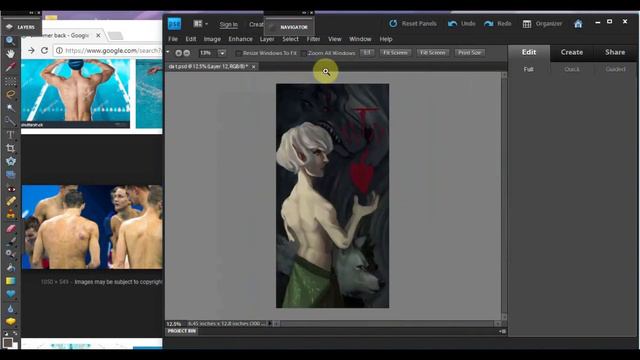The height and width of the screenshot is (360, 640).
Task: Open the zoom percentage dropdown arrow
Action: (x=222, y=53)
